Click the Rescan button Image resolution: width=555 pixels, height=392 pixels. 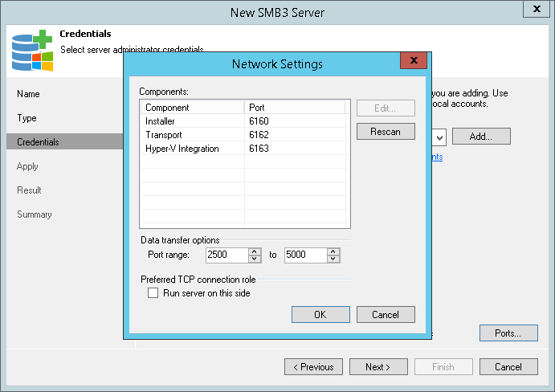(386, 131)
